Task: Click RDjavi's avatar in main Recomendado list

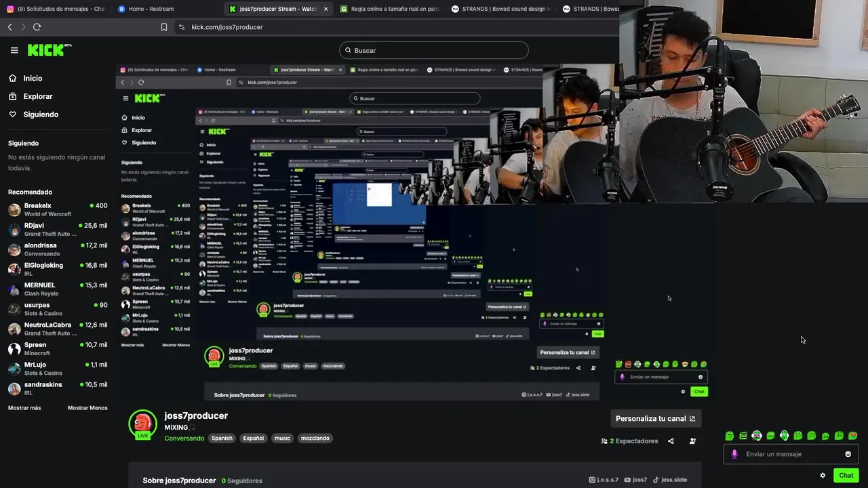Action: [x=14, y=229]
